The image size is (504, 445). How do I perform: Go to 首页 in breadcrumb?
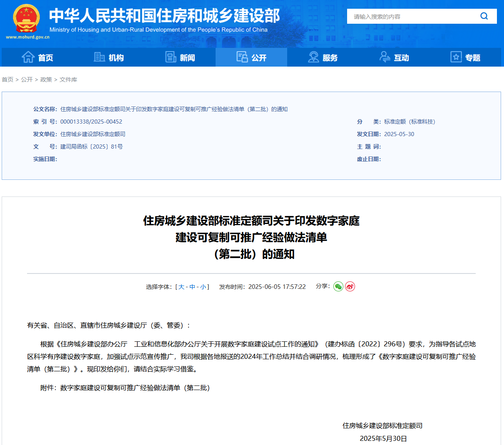click(7, 80)
